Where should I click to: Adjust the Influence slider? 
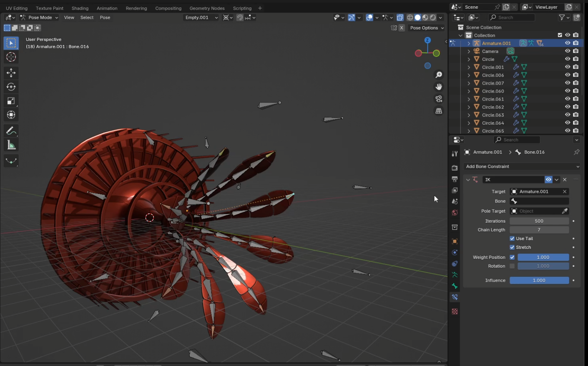click(539, 281)
